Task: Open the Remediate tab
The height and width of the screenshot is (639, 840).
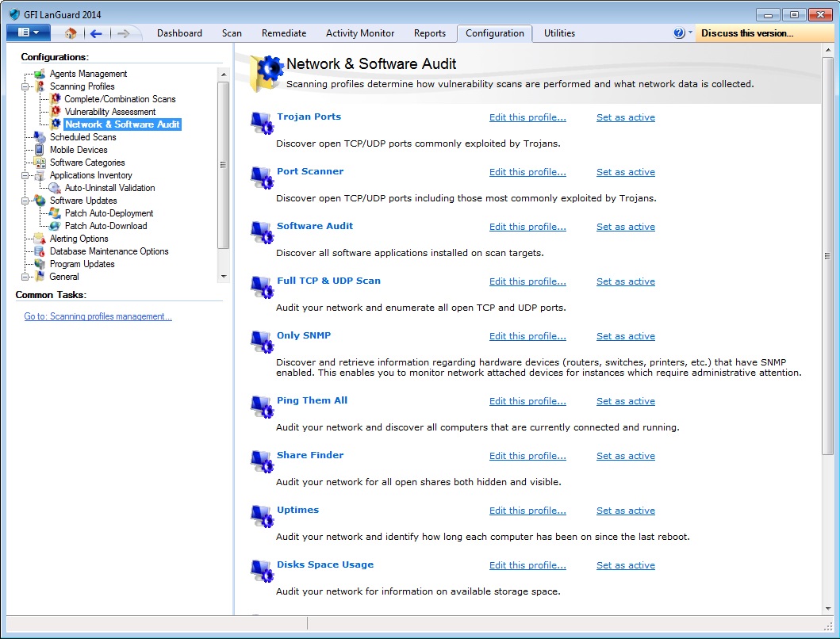Action: click(284, 33)
